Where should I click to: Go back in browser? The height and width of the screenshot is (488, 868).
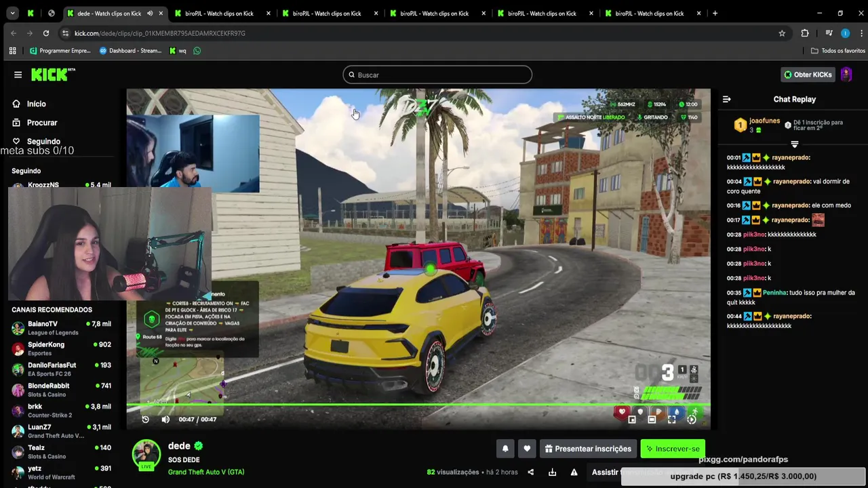(x=14, y=33)
